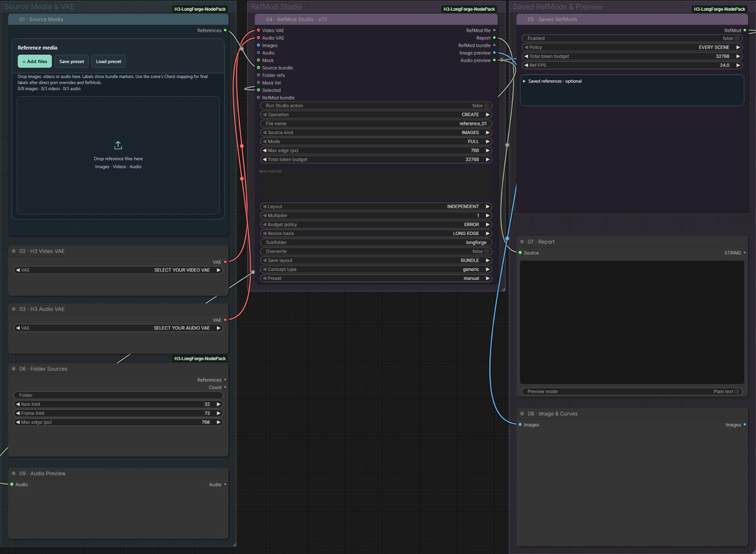Click the Audio input port on Audio Preview
Viewport: 756px width, 554px height.
[x=11, y=485]
